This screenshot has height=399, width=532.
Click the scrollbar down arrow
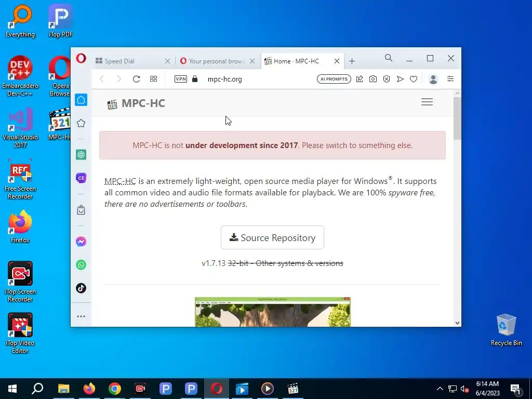tap(457, 323)
